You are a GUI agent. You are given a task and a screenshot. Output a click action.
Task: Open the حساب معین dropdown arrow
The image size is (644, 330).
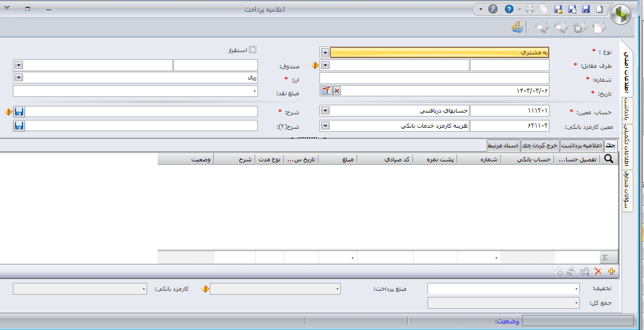(x=325, y=111)
